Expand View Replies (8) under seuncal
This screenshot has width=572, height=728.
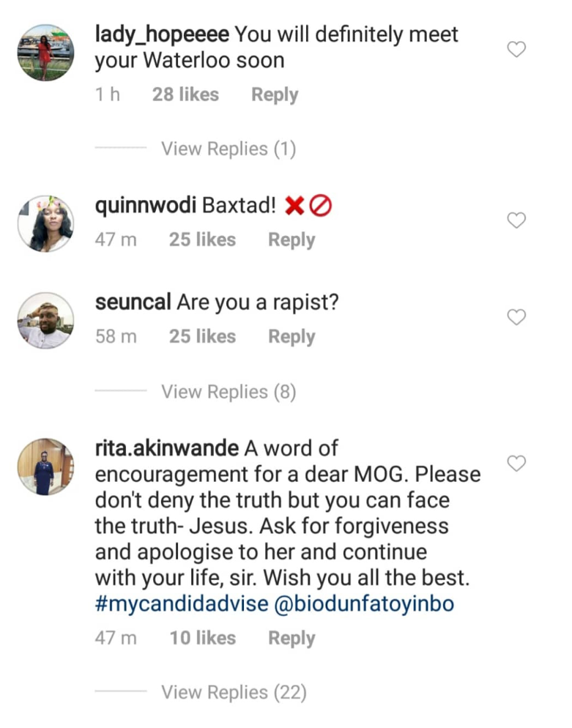[228, 392]
